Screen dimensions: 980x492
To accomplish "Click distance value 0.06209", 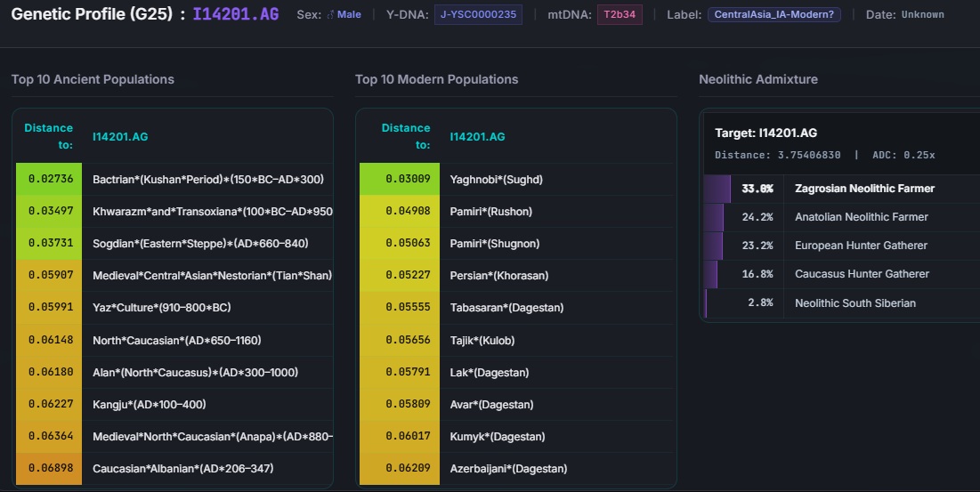I will pos(408,468).
